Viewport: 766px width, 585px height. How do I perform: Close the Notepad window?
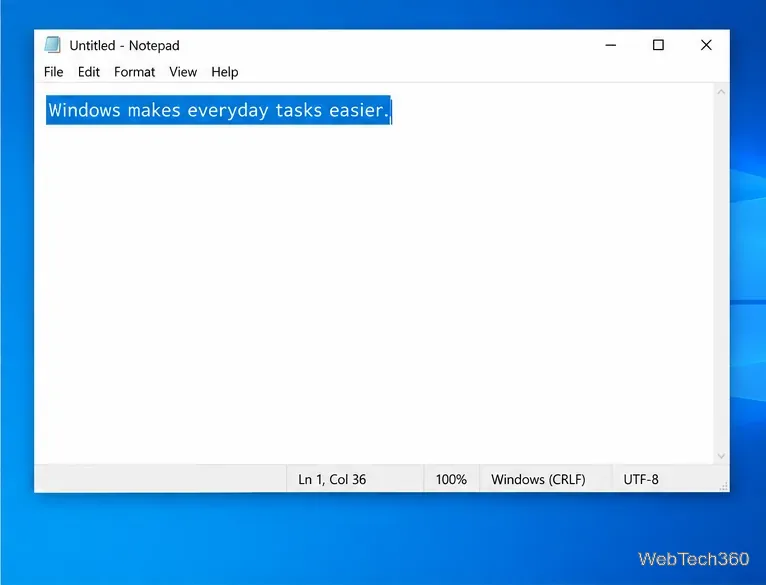pos(706,45)
